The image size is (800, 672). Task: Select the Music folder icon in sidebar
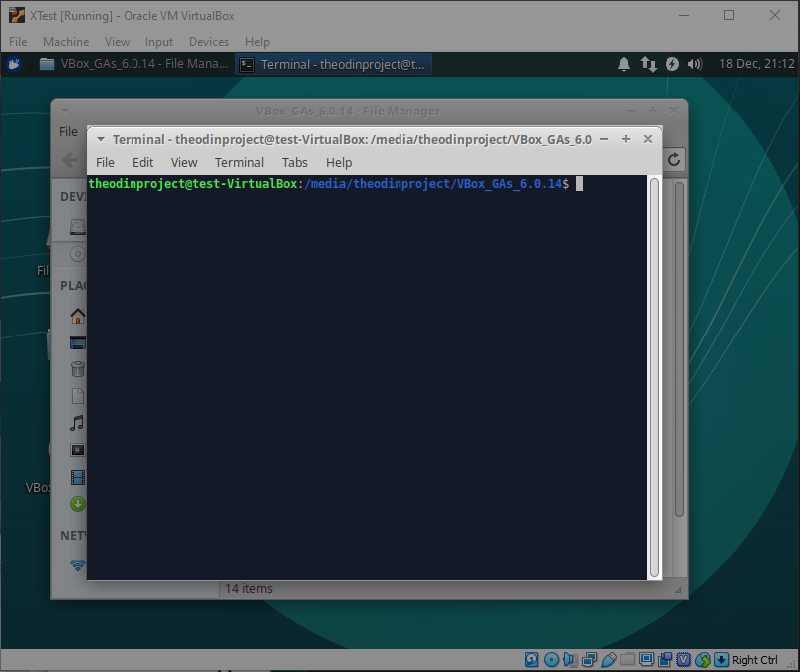78,423
